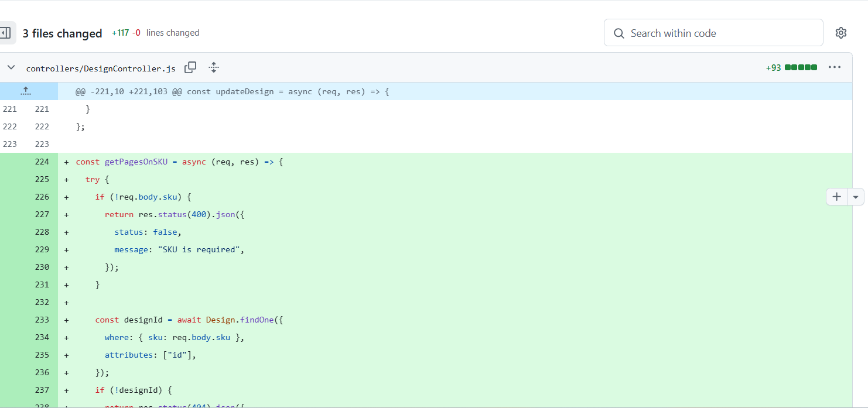This screenshot has width=868, height=408.
Task: Click original line number 221
Action: point(10,109)
